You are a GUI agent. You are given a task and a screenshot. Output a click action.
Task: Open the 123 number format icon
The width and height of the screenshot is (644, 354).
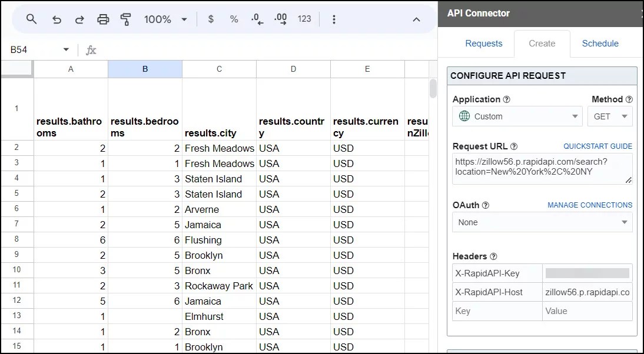pyautogui.click(x=304, y=19)
